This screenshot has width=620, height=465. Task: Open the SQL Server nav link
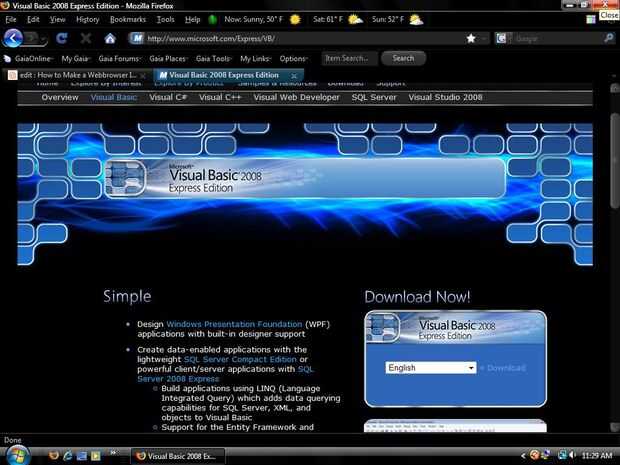click(x=374, y=98)
